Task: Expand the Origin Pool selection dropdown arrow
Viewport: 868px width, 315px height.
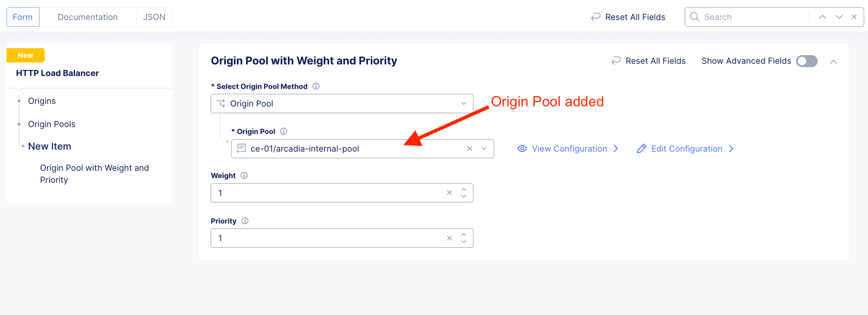Action: pyautogui.click(x=484, y=149)
